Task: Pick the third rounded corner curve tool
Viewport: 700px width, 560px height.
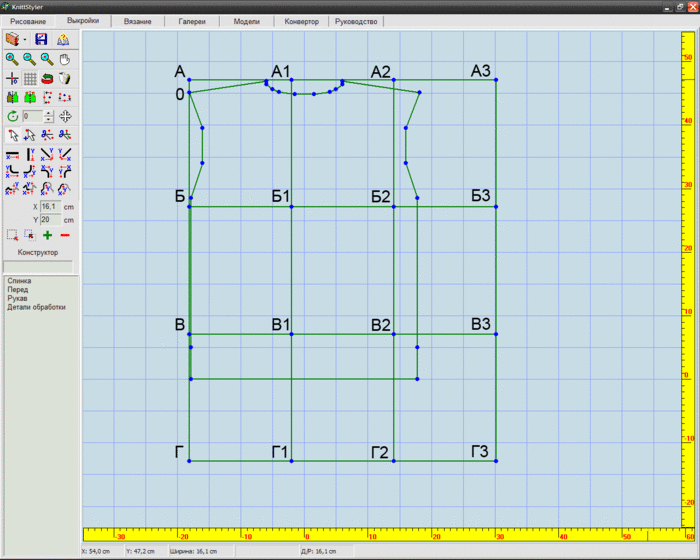Action: (47, 171)
